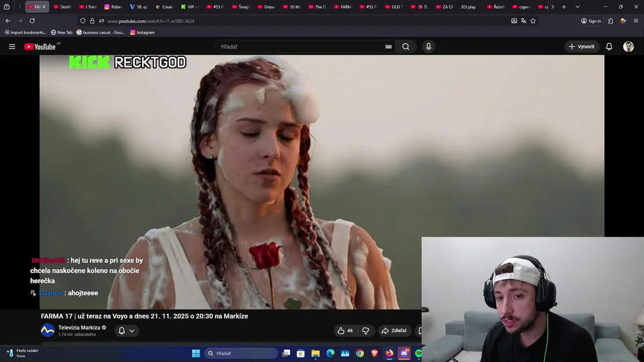Open browser extensions puzzle icon
Image resolution: width=644 pixels, height=362 pixels.
(x=610, y=21)
